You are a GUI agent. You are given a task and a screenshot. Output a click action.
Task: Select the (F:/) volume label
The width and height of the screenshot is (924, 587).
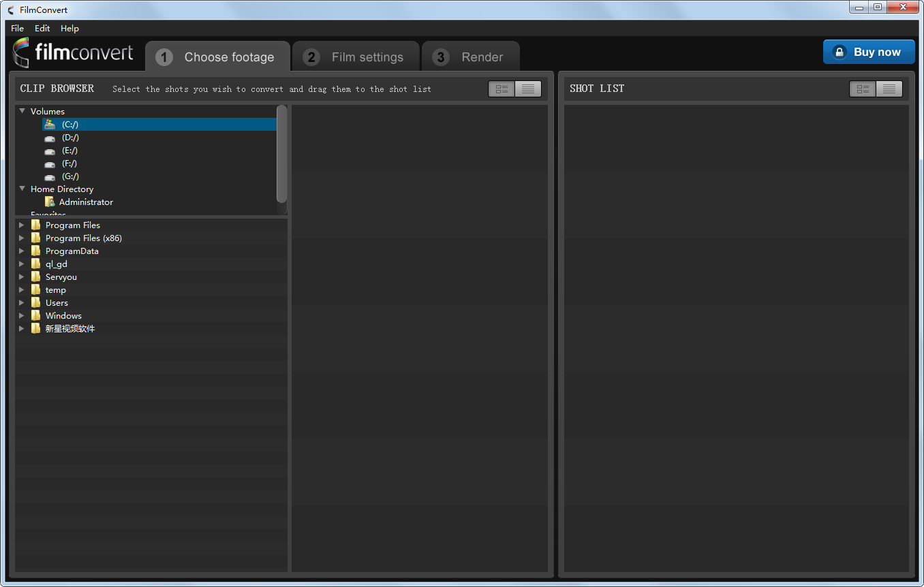[70, 163]
